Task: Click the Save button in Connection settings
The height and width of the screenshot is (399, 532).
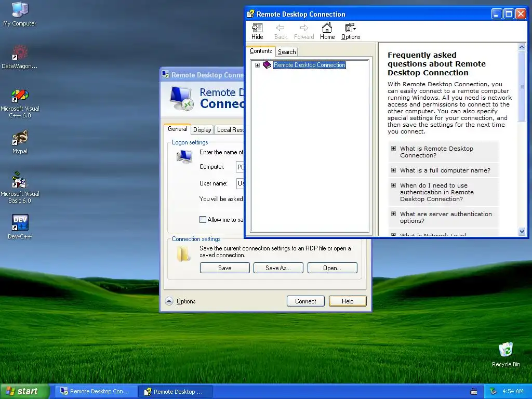Action: 224,268
